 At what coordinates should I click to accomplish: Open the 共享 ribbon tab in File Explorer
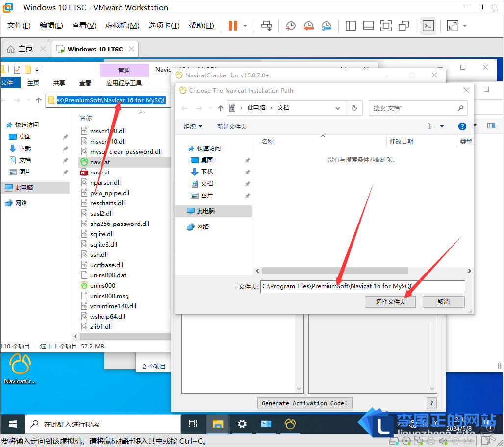59,83
